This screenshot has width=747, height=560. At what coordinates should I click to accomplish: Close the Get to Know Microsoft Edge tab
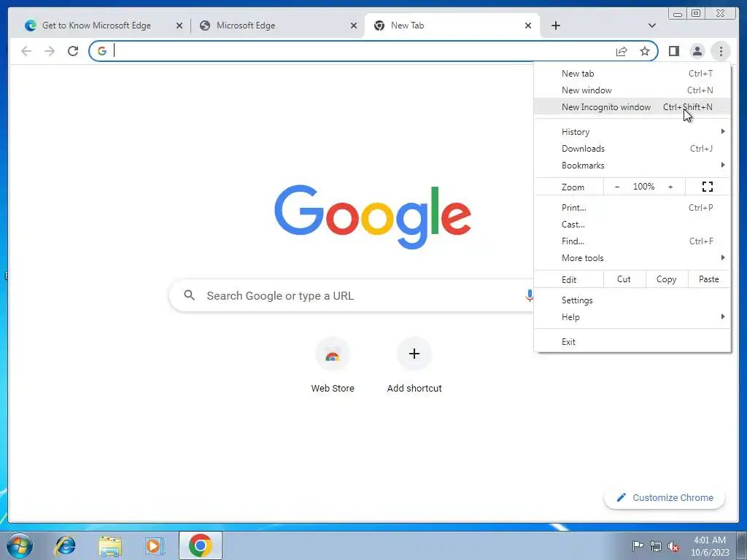click(179, 26)
